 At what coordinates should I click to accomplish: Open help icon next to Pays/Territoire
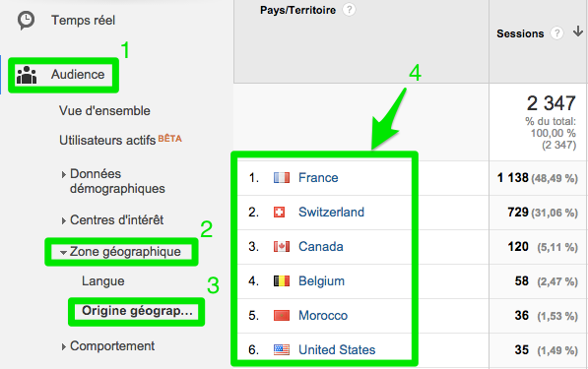pos(349,10)
